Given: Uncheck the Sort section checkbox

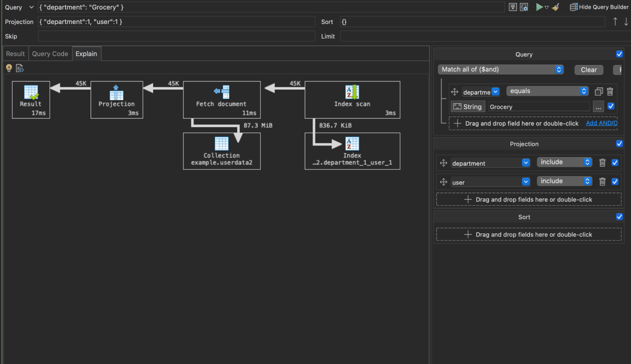Looking at the screenshot, I should tap(619, 217).
